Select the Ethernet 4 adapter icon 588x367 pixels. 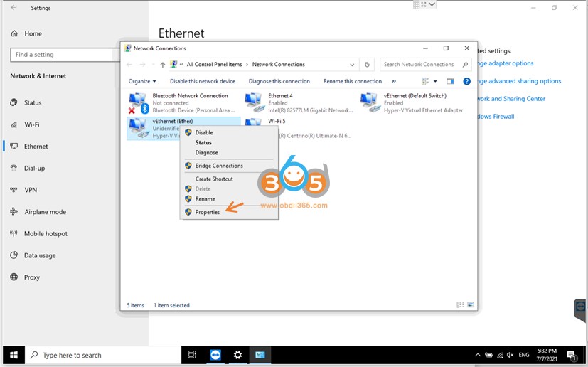coord(255,102)
